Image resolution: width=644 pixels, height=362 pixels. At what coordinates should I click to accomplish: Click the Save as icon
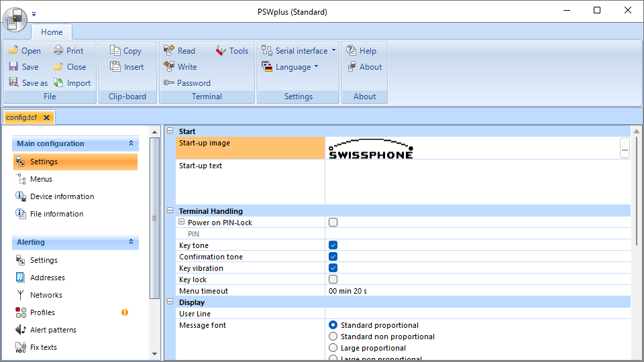pyautogui.click(x=14, y=83)
